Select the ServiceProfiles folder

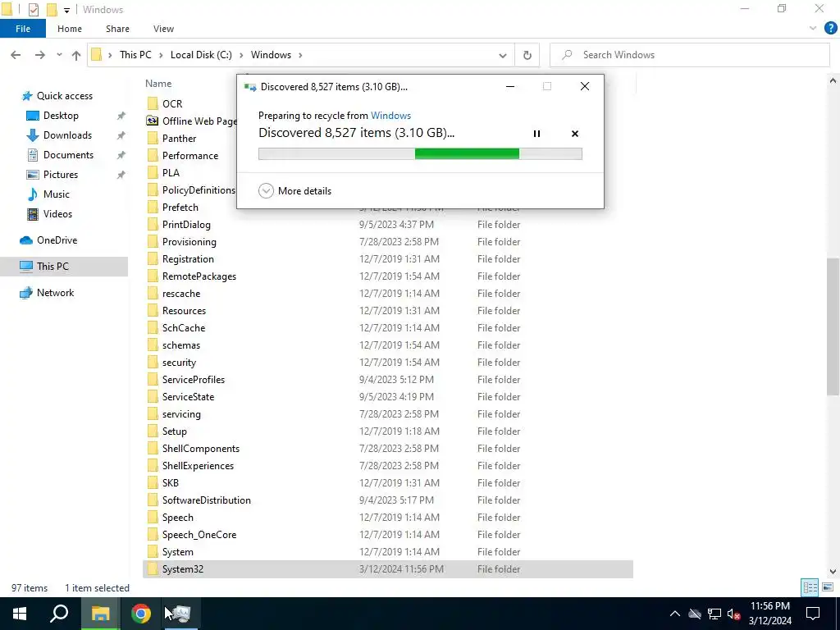point(194,380)
